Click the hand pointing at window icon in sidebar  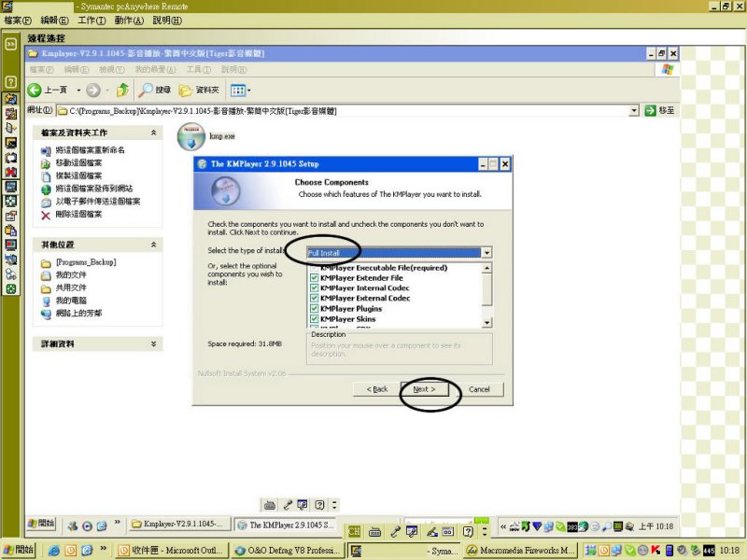tap(10, 216)
